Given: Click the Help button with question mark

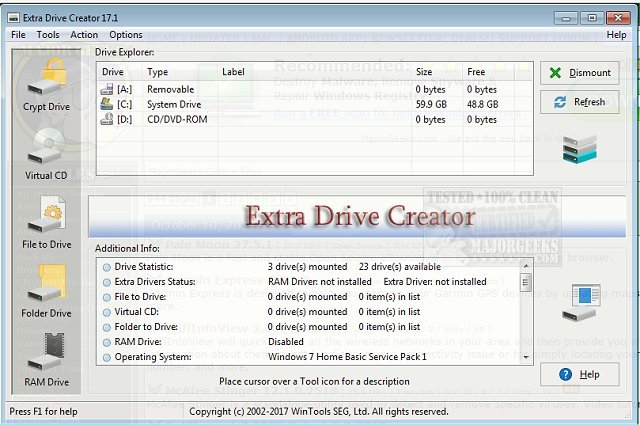Looking at the screenshot, I should (580, 374).
